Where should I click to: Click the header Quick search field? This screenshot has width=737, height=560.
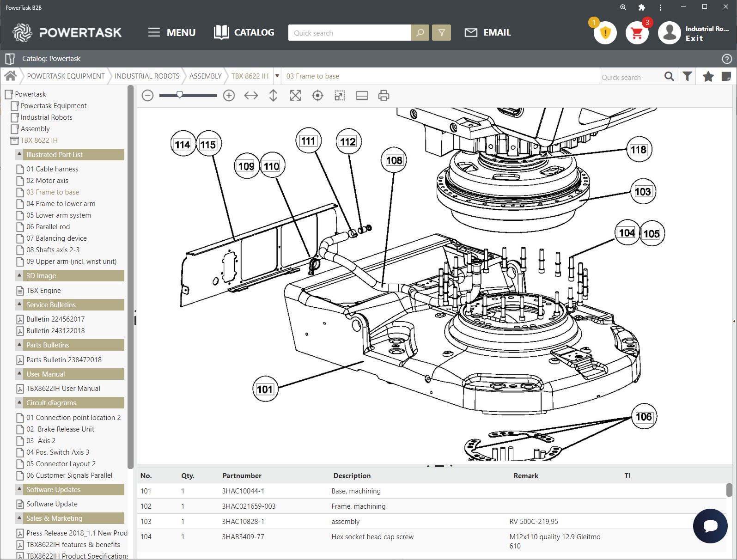[349, 33]
